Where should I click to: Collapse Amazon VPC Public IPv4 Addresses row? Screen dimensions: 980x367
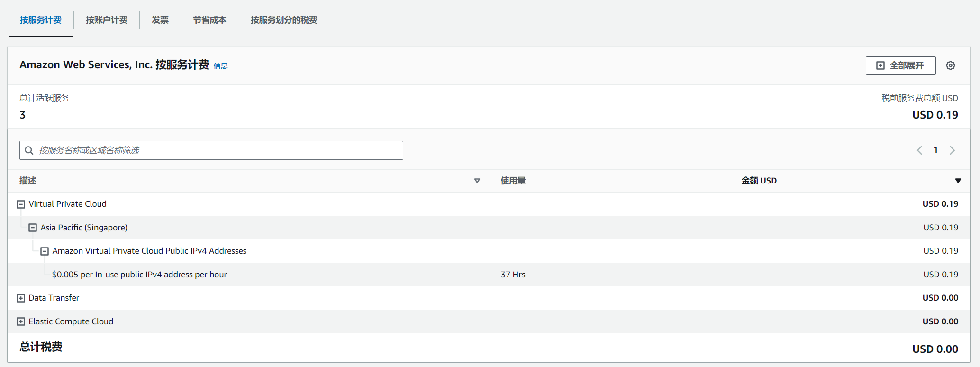coord(45,251)
